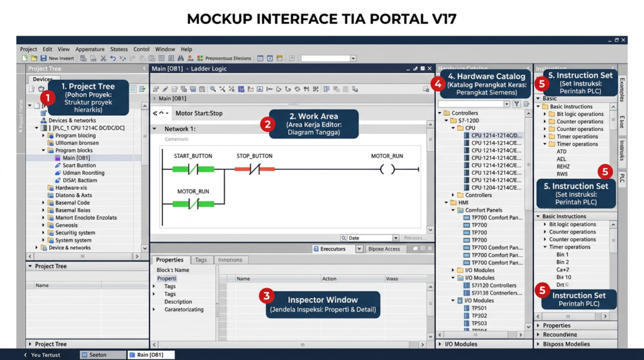Image resolution: width=644 pixels, height=360 pixels.
Task: Click the New Inveert toolbar button
Action: pyautogui.click(x=61, y=59)
